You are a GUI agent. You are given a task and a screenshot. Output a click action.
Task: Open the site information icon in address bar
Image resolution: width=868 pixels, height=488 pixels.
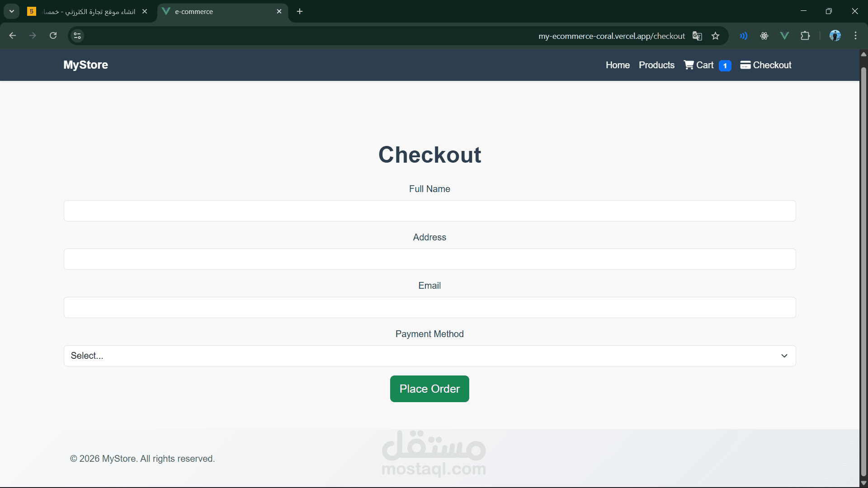(77, 36)
